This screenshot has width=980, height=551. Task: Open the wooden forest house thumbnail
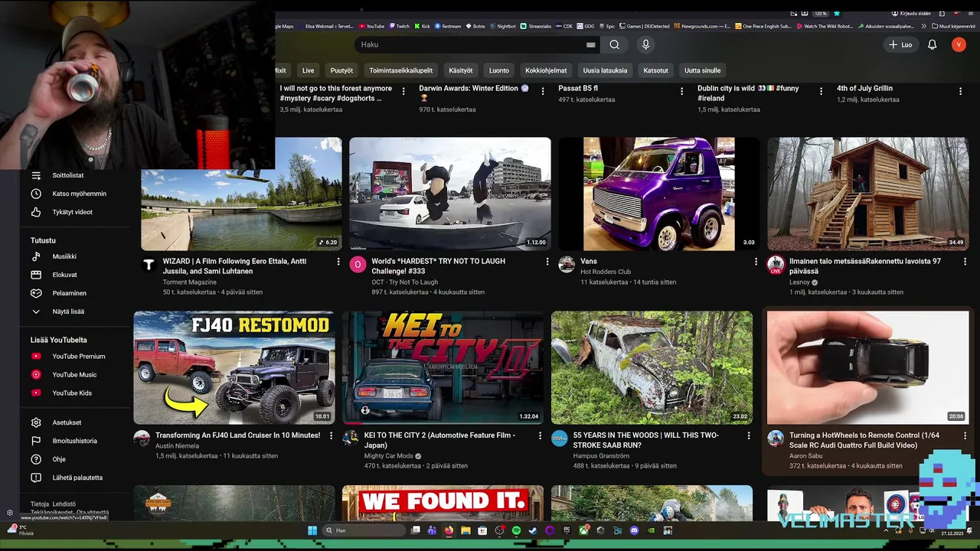[x=868, y=194]
